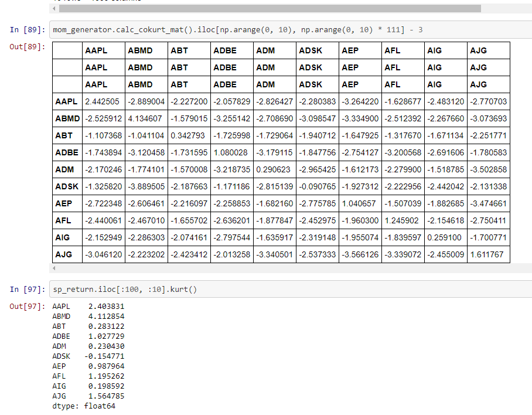Image resolution: width=532 pixels, height=415 pixels.
Task: Click kurtosis output value 1.564785
Action: [106, 396]
